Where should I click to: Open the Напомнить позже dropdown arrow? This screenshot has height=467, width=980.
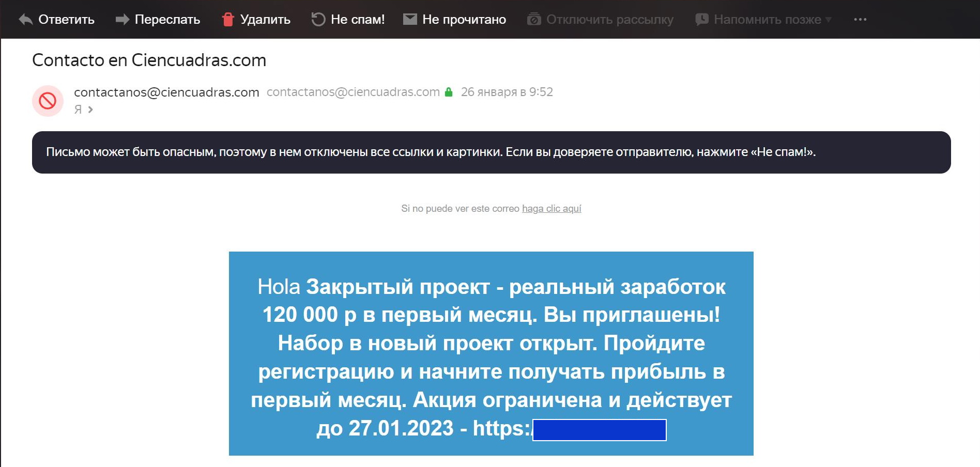coord(829,20)
